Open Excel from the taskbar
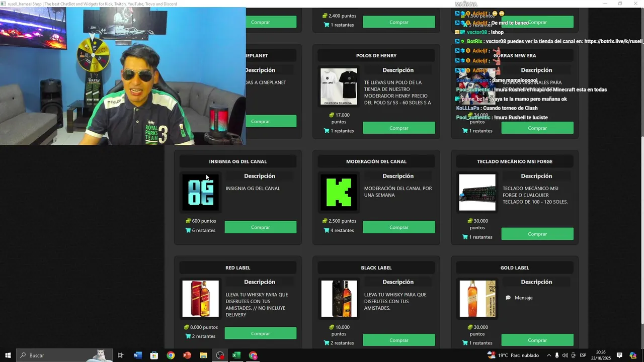This screenshot has width=644, height=362. 236,355
